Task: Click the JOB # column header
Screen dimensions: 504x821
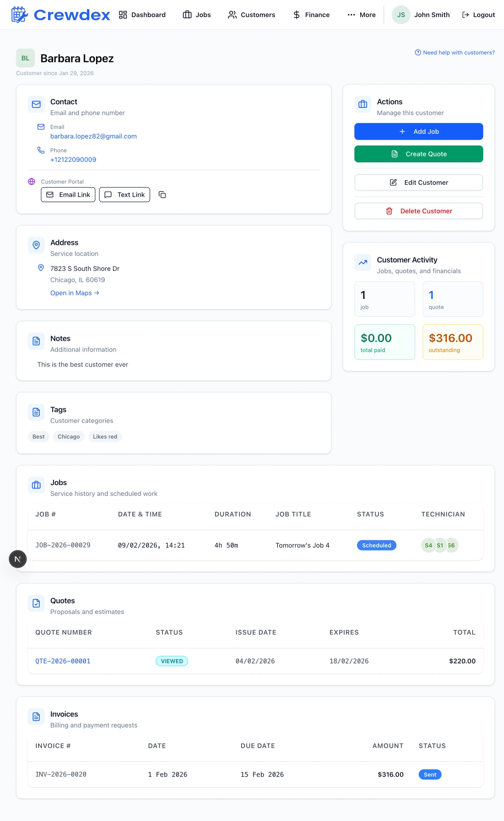Action: tap(46, 514)
